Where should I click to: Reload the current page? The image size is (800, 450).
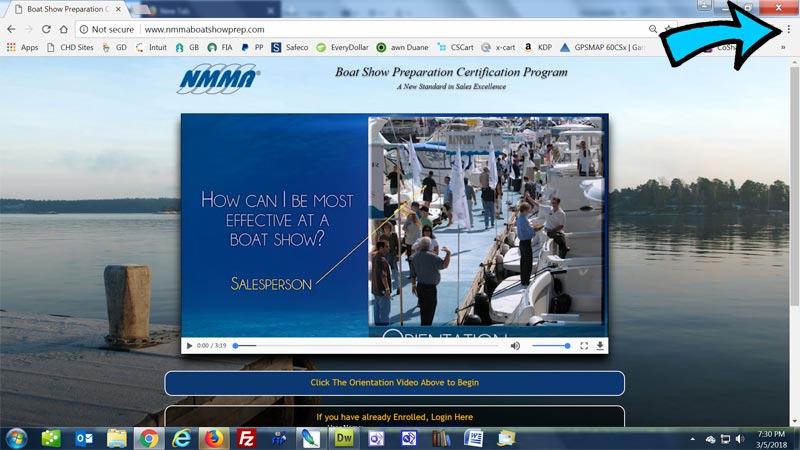(46, 29)
